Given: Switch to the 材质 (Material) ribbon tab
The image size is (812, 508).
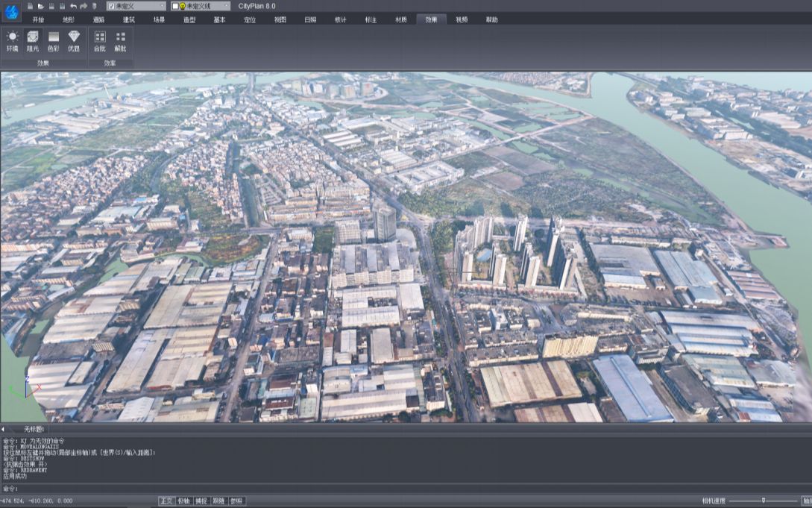Looking at the screenshot, I should (x=401, y=19).
